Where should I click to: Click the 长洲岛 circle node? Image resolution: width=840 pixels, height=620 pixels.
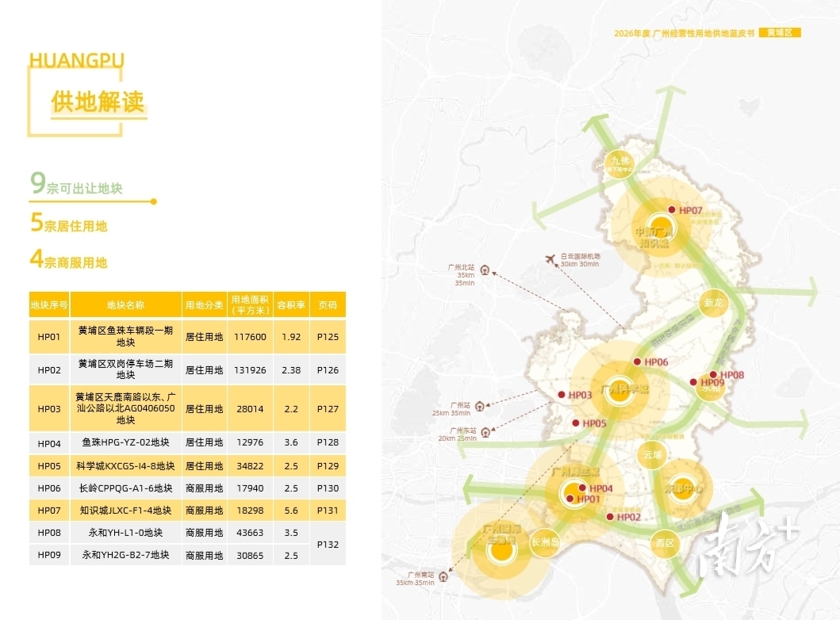545,543
